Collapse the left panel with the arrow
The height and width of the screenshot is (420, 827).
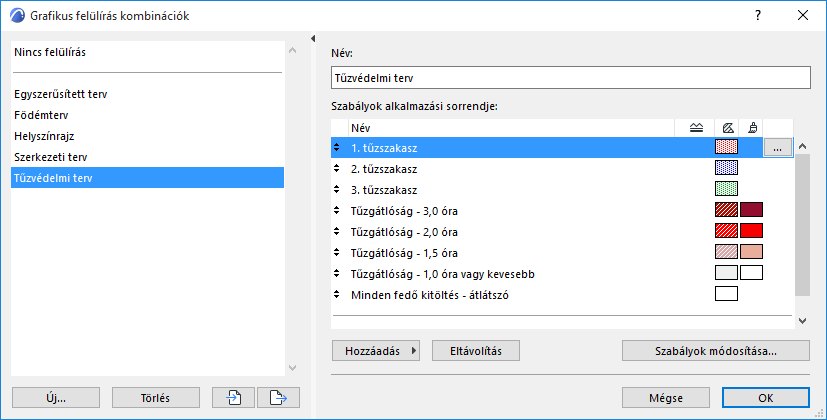pyautogui.click(x=314, y=39)
